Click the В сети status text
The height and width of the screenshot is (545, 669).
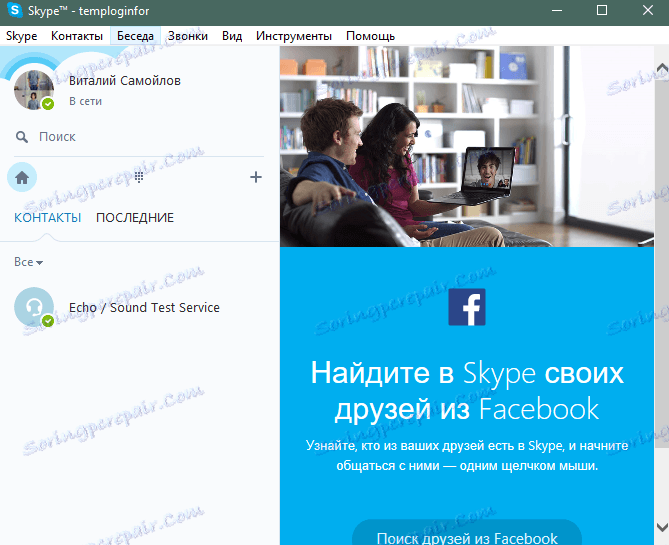85,101
